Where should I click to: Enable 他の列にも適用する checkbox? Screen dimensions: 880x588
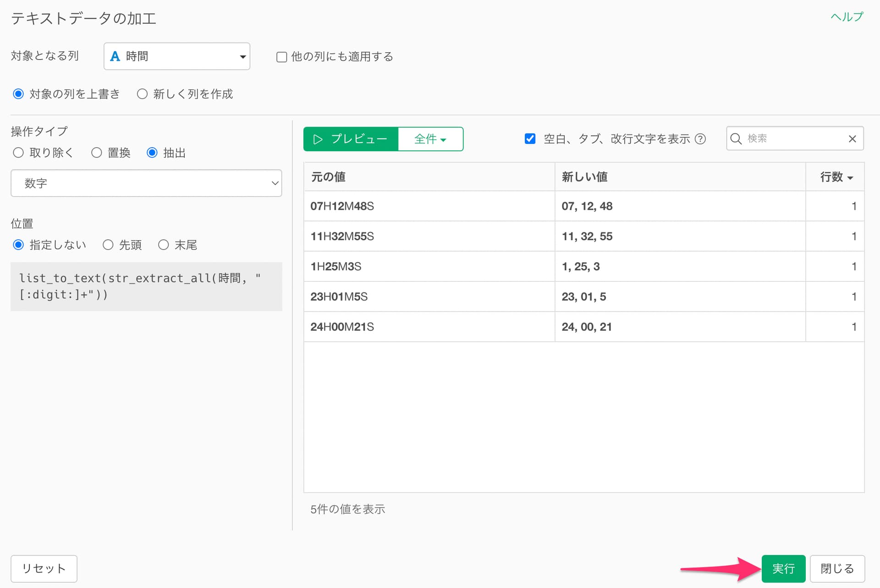pyautogui.click(x=282, y=57)
